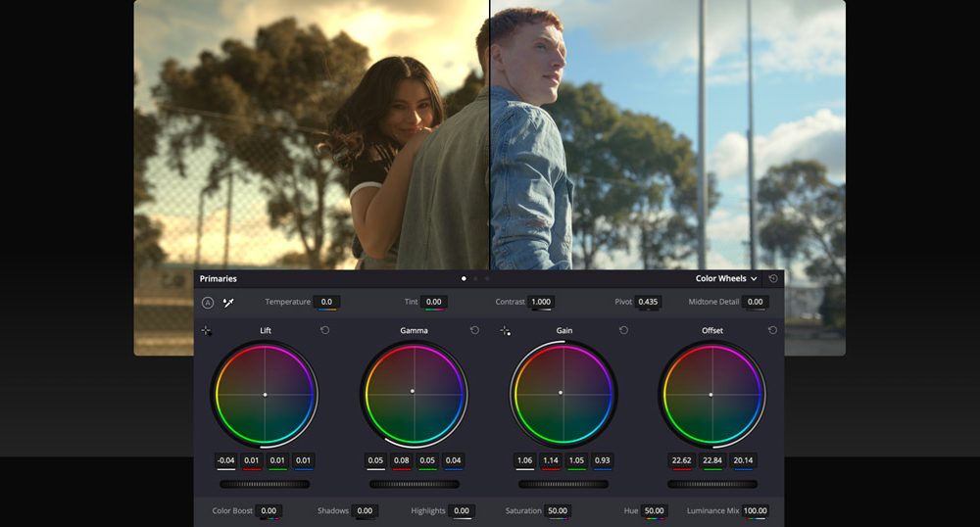Click the Temperature value field
Screen dimensions: 980x527
[x=327, y=303]
